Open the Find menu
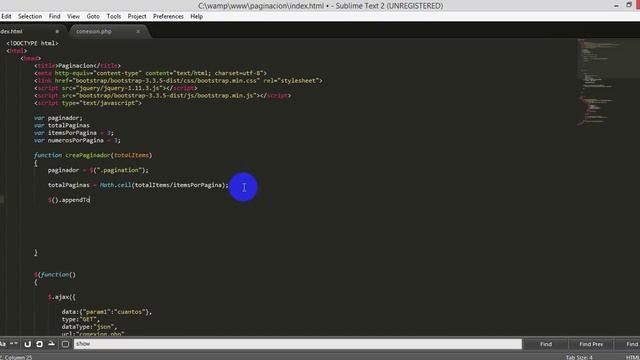Viewport: 640px width, 360px height. [x=54, y=16]
